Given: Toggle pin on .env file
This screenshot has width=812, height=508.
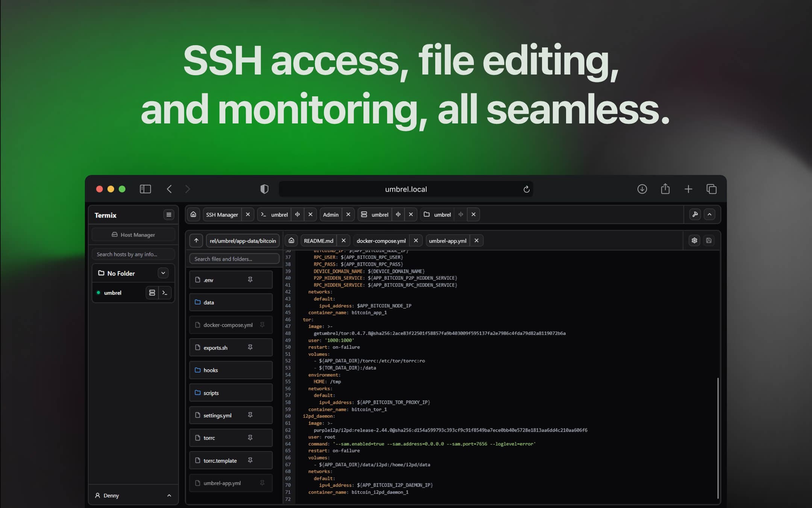Looking at the screenshot, I should (x=250, y=280).
